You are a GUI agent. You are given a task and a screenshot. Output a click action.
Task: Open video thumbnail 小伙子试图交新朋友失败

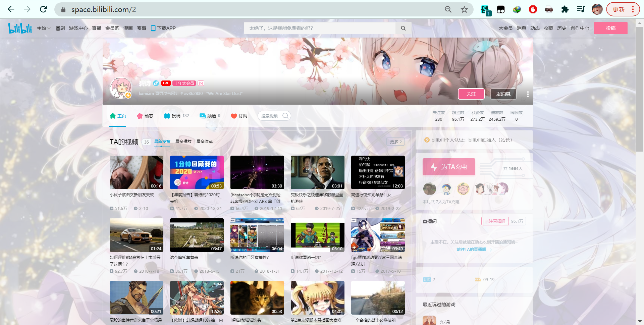point(137,172)
